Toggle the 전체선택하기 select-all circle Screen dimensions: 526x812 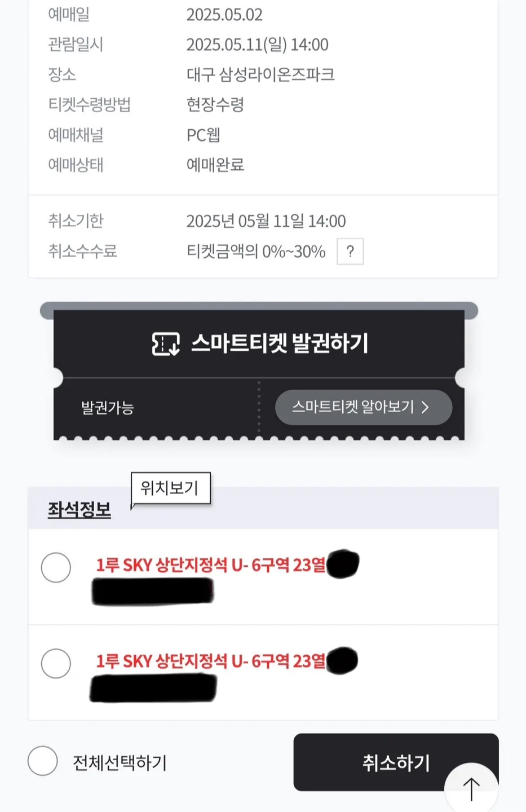coord(43,761)
